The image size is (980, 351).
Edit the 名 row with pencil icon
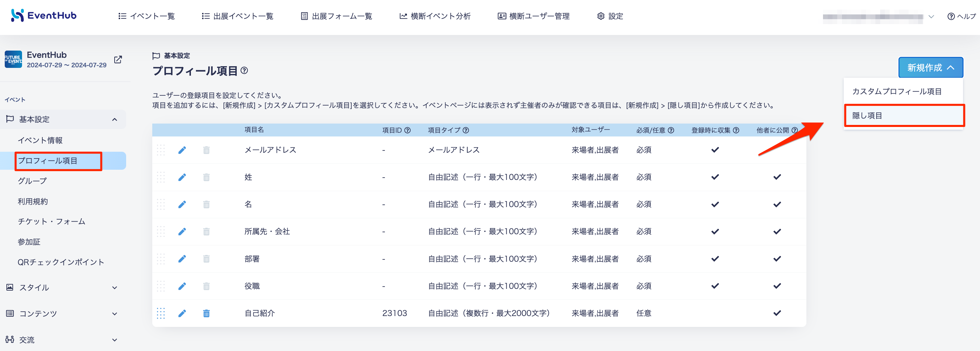click(182, 204)
